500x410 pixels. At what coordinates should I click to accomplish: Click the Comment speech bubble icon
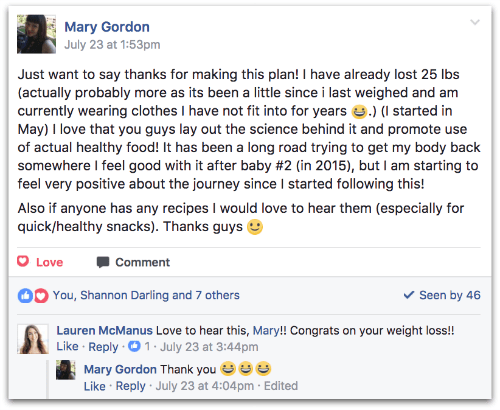click(x=103, y=262)
